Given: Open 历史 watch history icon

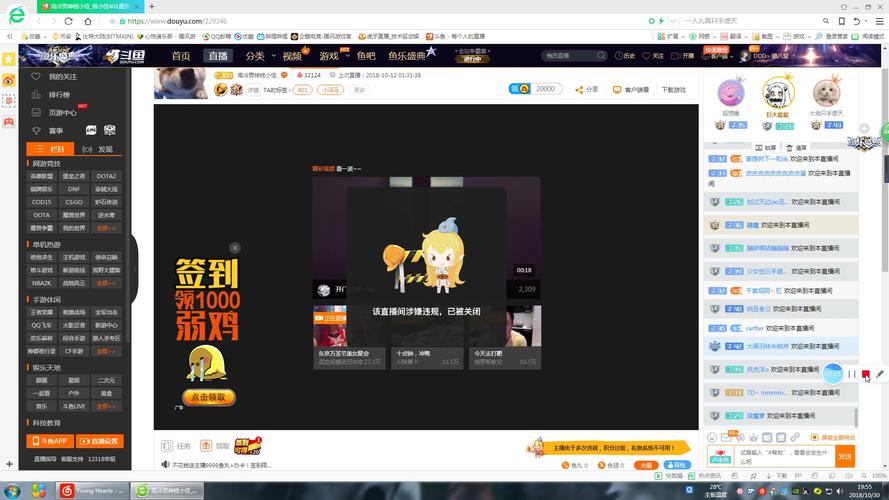Looking at the screenshot, I should 616,56.
